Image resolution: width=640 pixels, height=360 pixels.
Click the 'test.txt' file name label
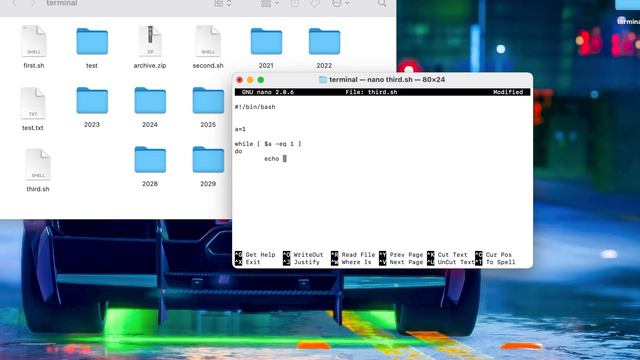coord(33,128)
